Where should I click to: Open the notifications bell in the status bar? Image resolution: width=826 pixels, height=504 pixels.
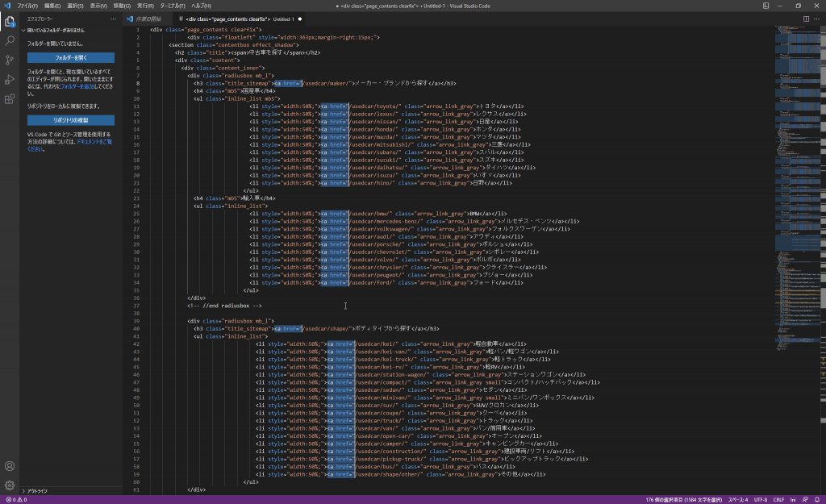click(817, 500)
